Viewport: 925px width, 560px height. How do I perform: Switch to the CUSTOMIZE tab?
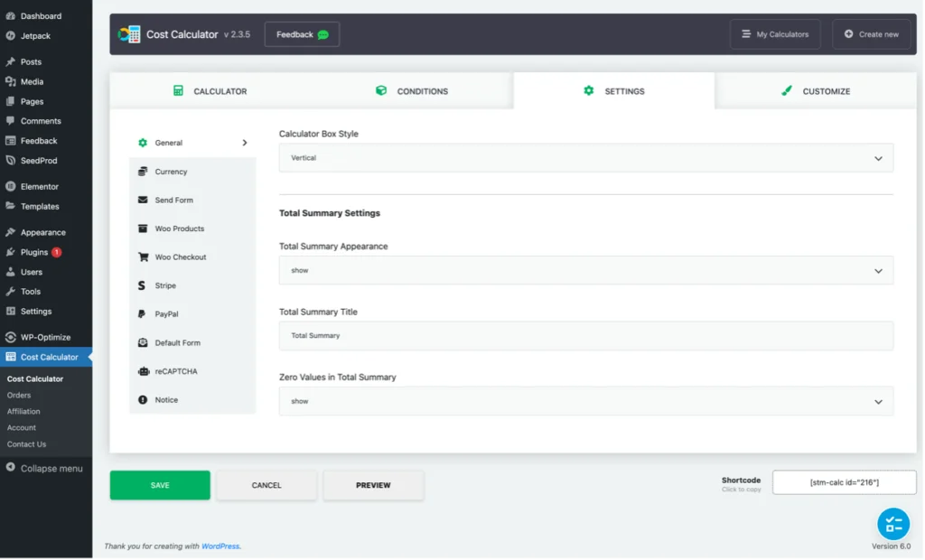[x=816, y=91]
